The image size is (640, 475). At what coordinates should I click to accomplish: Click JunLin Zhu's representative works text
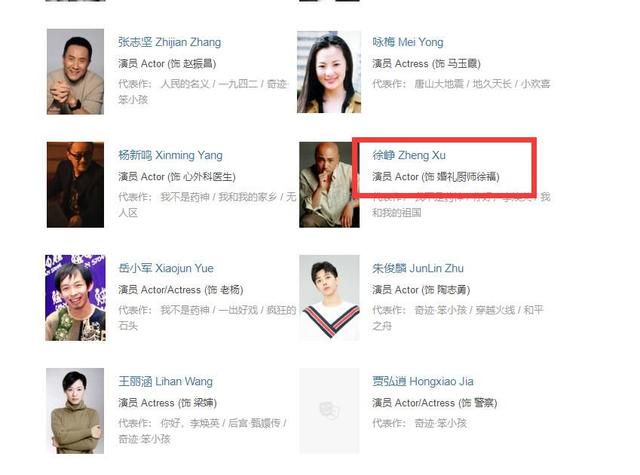point(458,318)
